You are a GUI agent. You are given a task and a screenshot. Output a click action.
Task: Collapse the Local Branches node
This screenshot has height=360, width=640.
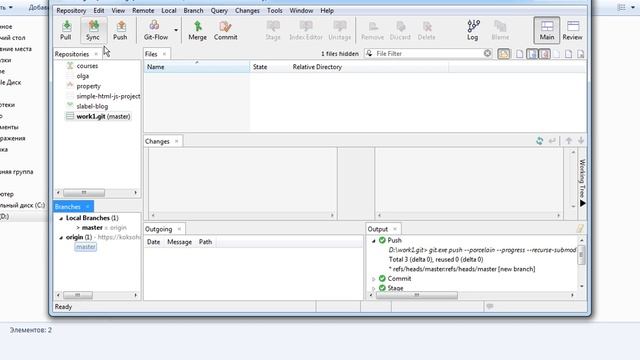[x=61, y=218]
